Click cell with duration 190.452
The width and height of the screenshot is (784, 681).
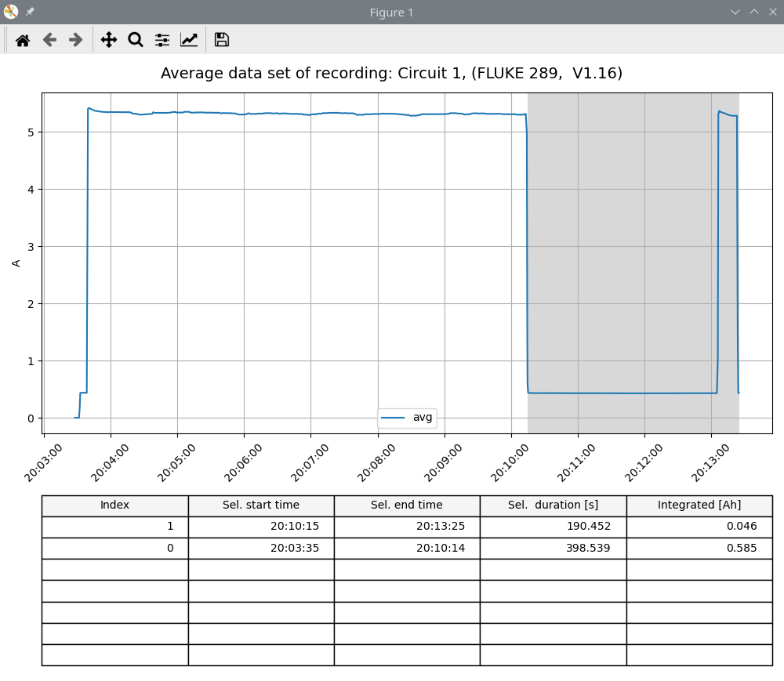tap(553, 527)
